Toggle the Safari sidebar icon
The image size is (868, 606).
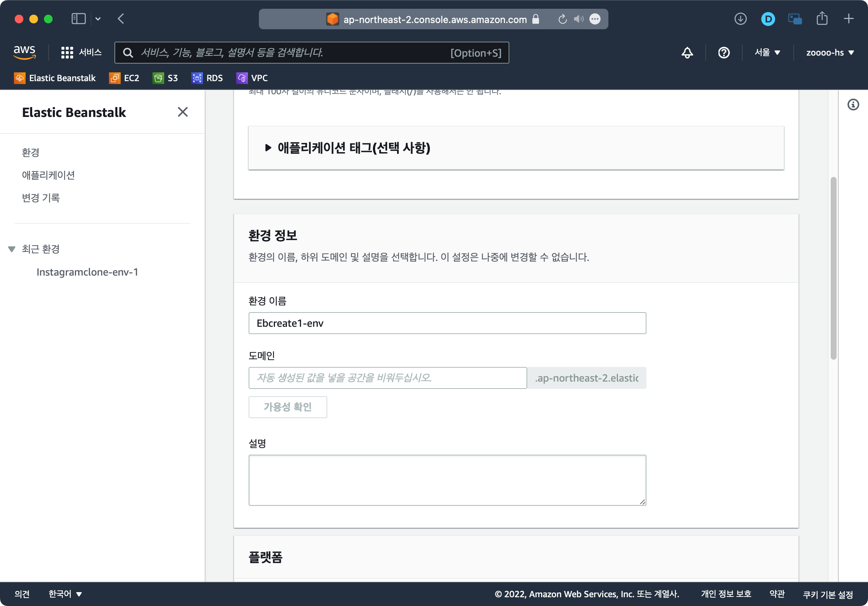click(79, 19)
